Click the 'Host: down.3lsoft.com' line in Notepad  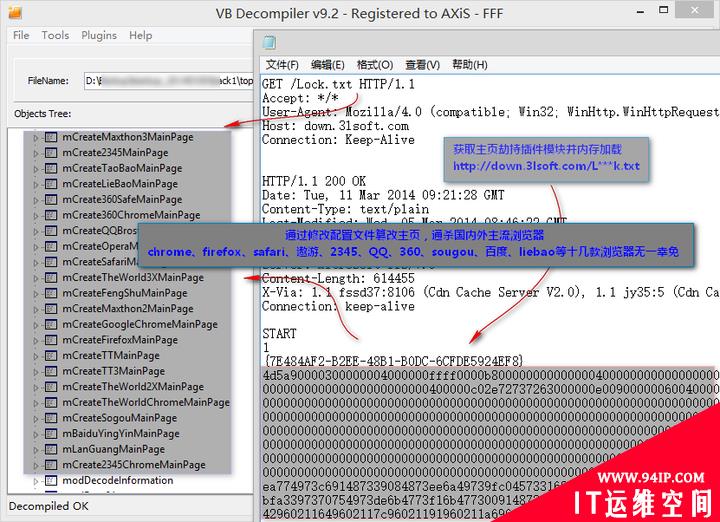pyautogui.click(x=335, y=126)
